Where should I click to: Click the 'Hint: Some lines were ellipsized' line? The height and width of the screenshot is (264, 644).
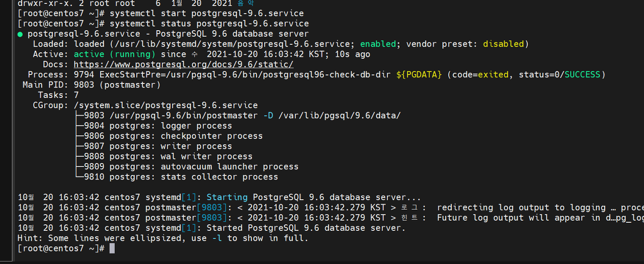pyautogui.click(x=163, y=238)
